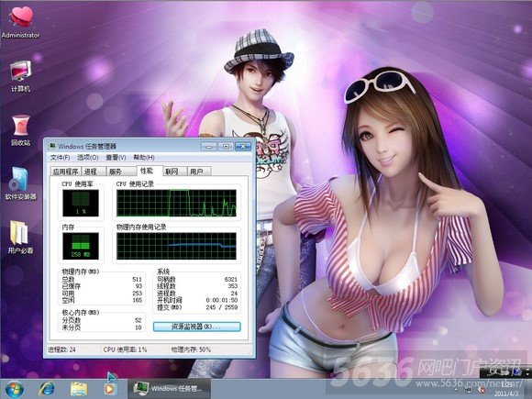Click the CPU 使用率 gauge
The height and width of the screenshot is (399, 532).
81,203
